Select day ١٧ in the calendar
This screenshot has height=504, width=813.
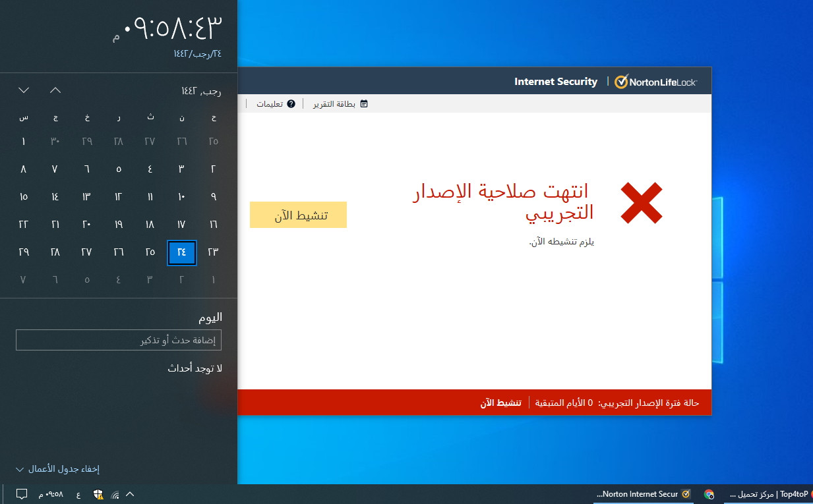181,224
